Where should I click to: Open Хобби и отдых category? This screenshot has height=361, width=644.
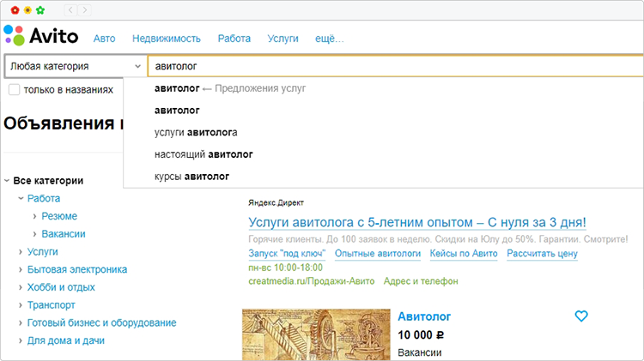click(x=61, y=287)
